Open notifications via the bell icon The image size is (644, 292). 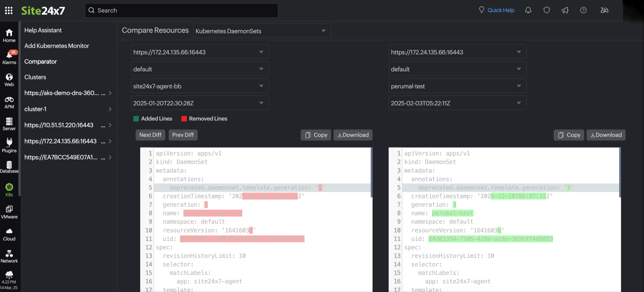click(528, 10)
